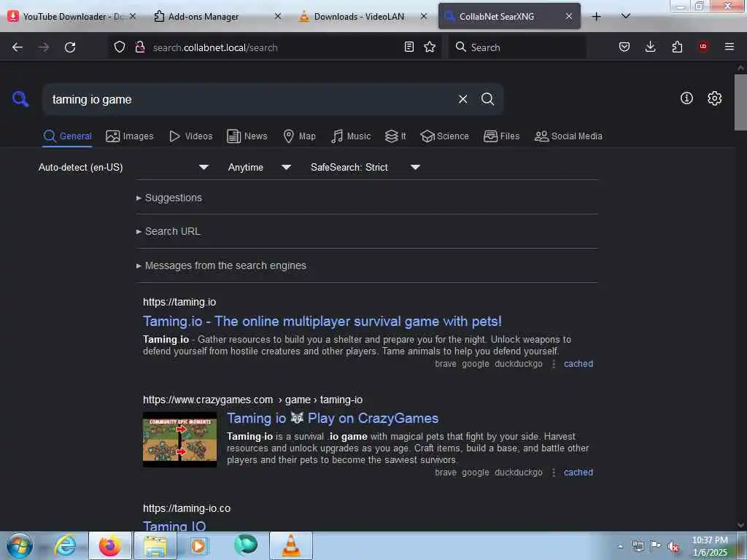
Task: Clear the search query with the X icon
Action: [462, 99]
